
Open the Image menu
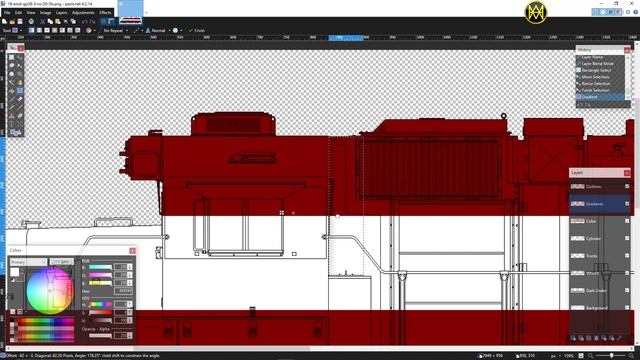pos(46,13)
